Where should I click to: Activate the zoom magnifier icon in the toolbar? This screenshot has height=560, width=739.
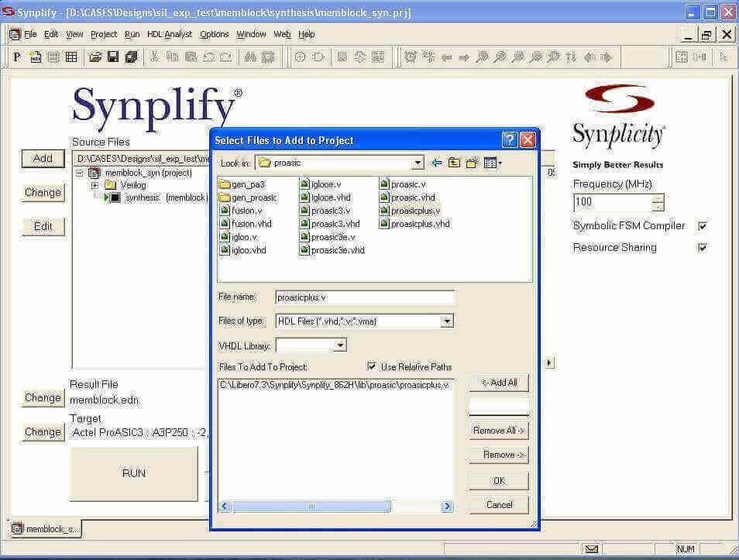pyautogui.click(x=483, y=57)
